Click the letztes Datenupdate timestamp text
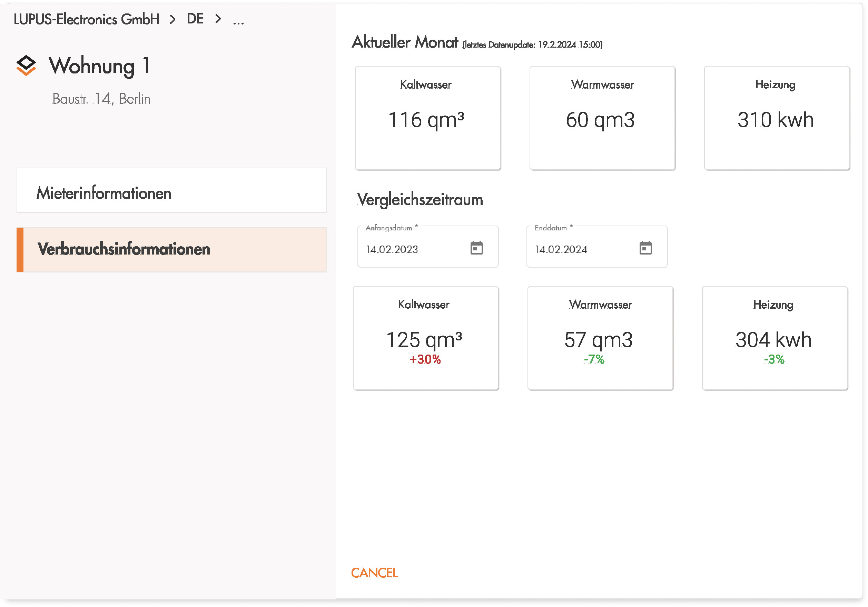868x607 pixels. tap(532, 44)
